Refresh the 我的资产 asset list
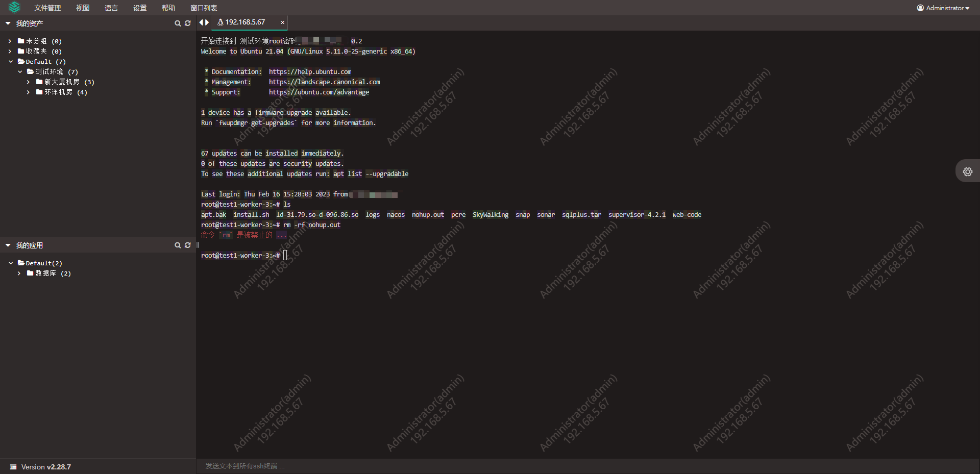Viewport: 980px width, 474px height. (x=187, y=23)
